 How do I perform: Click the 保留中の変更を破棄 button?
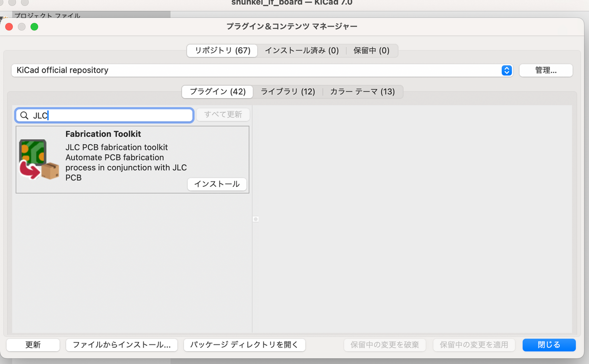click(385, 345)
